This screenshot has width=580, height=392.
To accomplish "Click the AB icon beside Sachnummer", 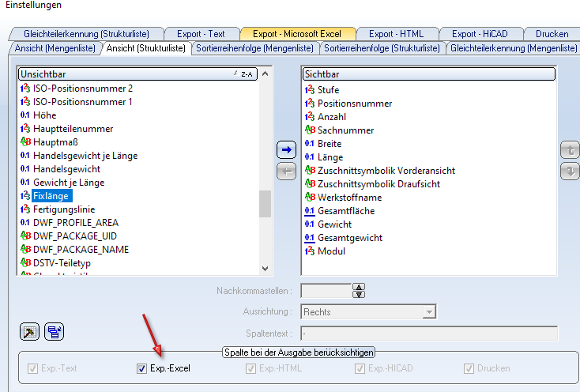I will pos(310,130).
